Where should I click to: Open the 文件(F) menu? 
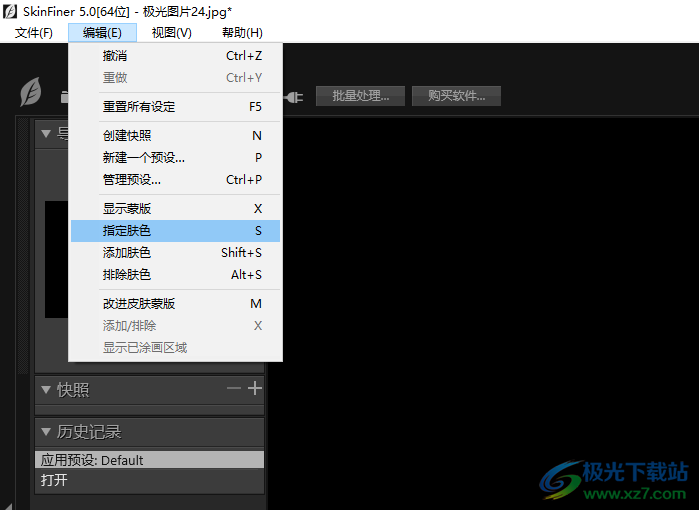(33, 33)
